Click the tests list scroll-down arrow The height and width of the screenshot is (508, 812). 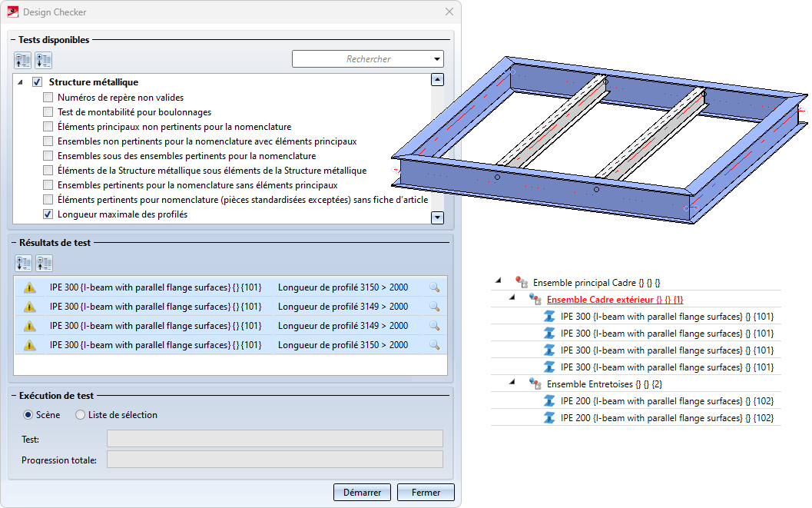pyautogui.click(x=438, y=217)
